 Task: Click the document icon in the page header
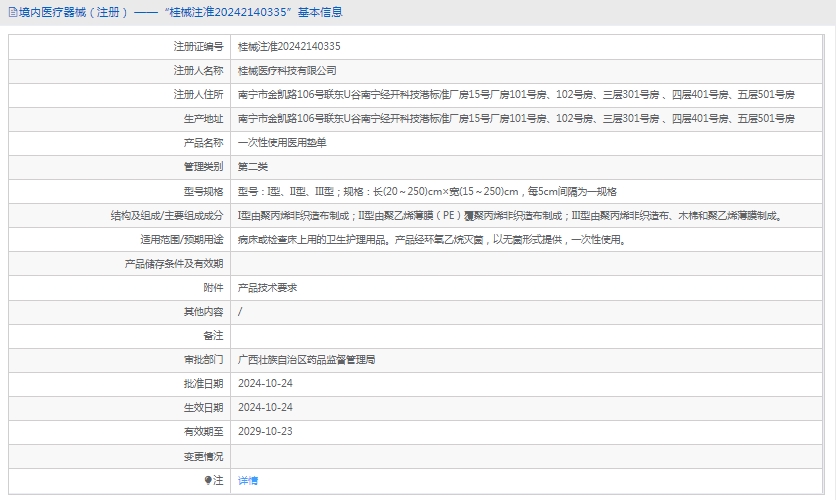tap(11, 13)
